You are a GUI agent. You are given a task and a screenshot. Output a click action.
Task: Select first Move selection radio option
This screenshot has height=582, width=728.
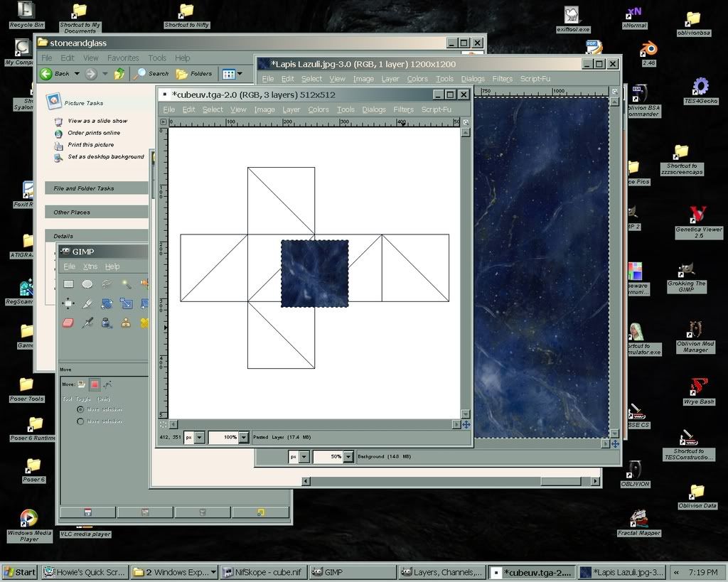tap(81, 409)
